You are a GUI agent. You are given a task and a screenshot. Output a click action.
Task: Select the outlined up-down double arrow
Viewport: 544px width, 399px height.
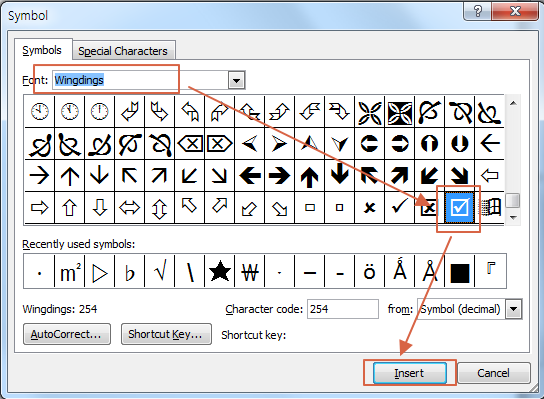pyautogui.click(x=159, y=207)
